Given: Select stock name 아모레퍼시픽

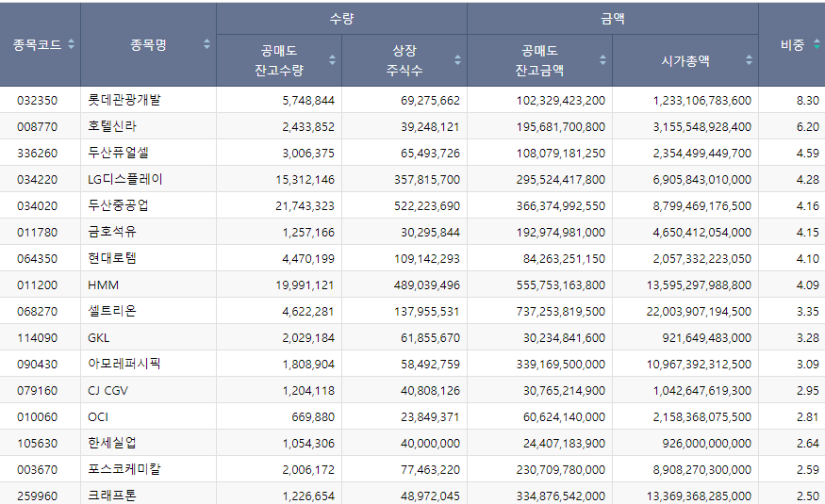Looking at the screenshot, I should pos(124,364).
